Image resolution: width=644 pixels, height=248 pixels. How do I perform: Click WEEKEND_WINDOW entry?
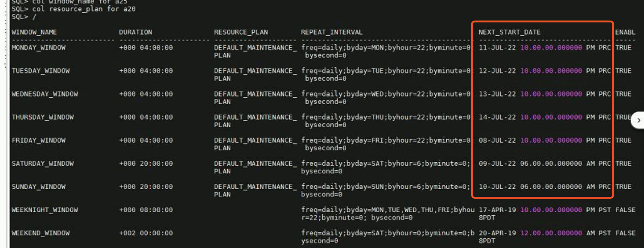41,233
